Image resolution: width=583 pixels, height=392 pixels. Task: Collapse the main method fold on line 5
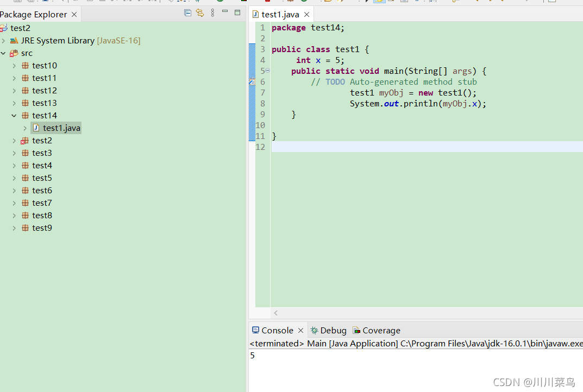click(x=268, y=71)
